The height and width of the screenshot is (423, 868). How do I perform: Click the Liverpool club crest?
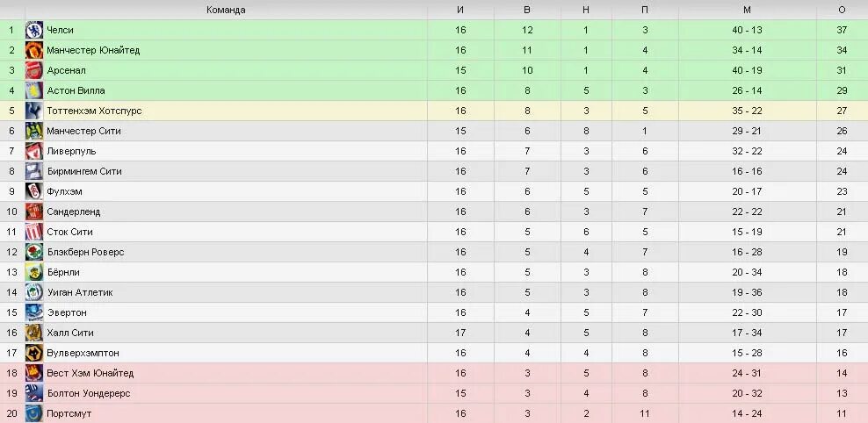tap(33, 151)
